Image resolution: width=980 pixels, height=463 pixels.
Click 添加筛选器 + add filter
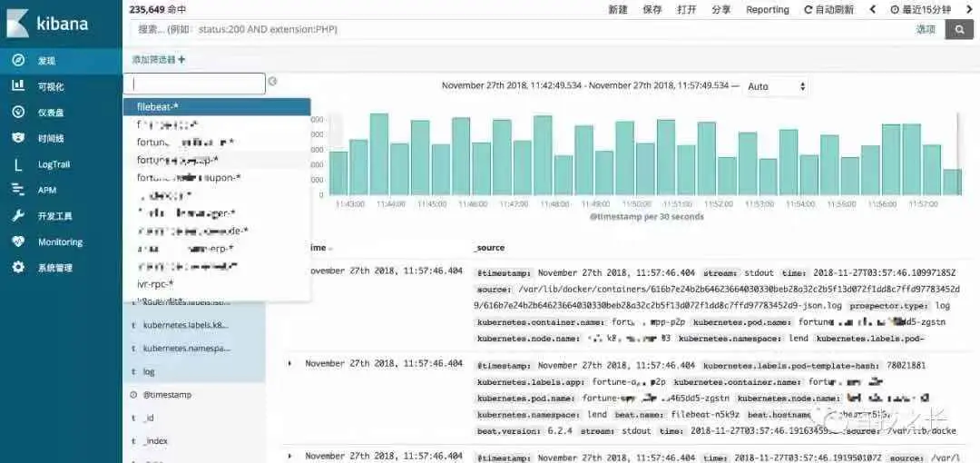pyautogui.click(x=158, y=59)
